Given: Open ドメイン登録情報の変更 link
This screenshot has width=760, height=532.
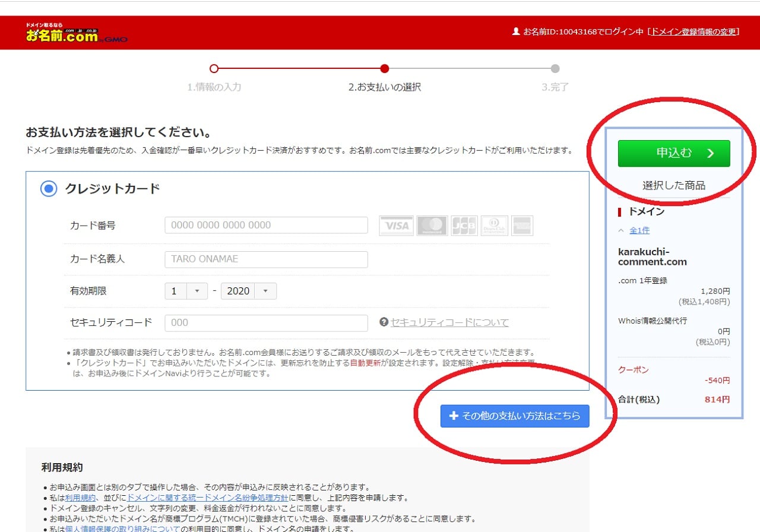Looking at the screenshot, I should click(693, 31).
